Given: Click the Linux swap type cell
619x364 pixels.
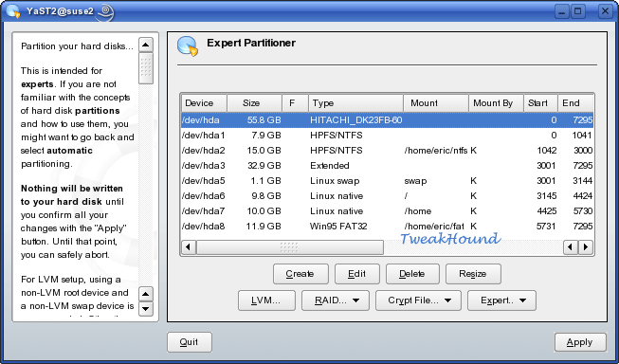Looking at the screenshot, I should pos(335,181).
